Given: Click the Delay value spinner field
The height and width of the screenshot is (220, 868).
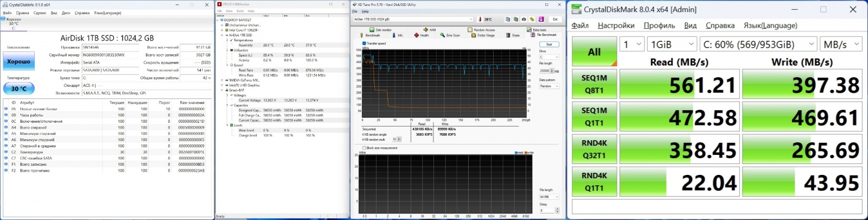Looking at the screenshot, I should click(x=547, y=211).
